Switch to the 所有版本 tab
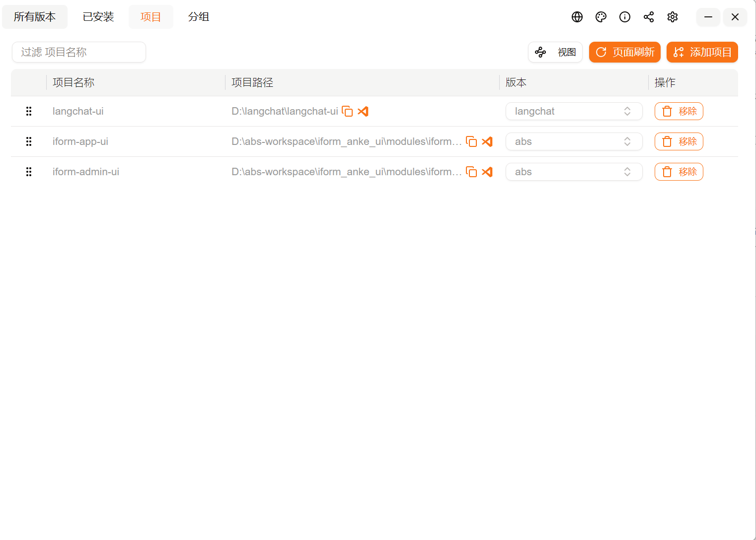Viewport: 756px width, 540px height. [x=35, y=17]
